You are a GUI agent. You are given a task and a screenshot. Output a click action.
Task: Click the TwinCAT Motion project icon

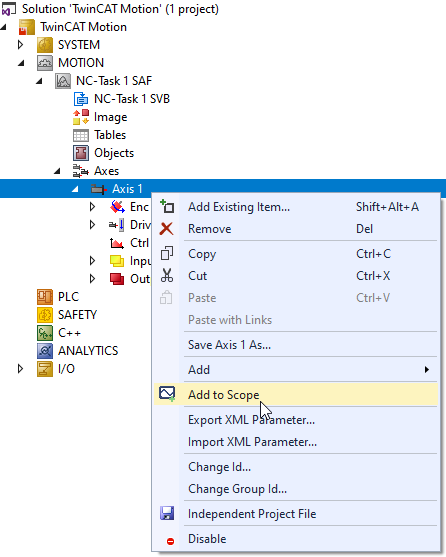[x=27, y=27]
